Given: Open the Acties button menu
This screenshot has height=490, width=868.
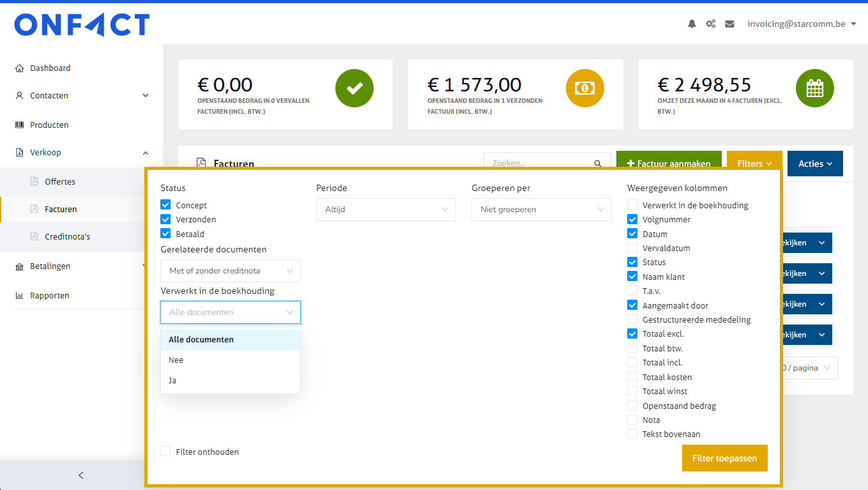Looking at the screenshot, I should [x=814, y=164].
